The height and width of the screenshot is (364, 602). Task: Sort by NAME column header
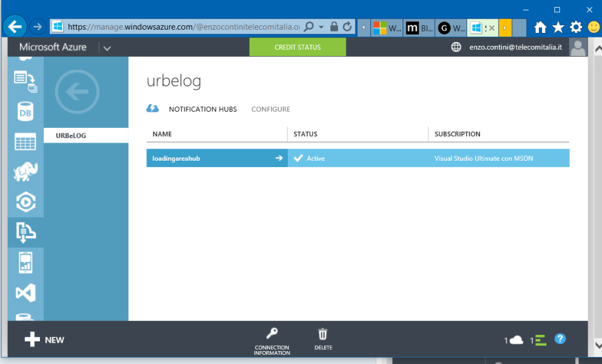162,134
